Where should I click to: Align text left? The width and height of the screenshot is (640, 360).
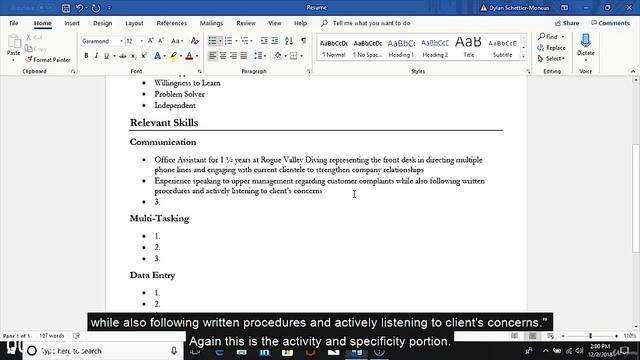tap(212, 56)
